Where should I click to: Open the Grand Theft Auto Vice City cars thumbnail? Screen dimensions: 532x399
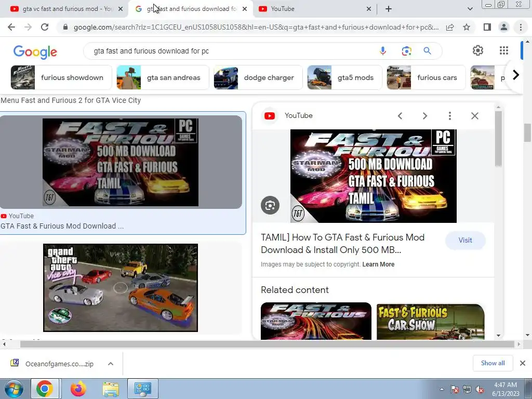point(121,288)
